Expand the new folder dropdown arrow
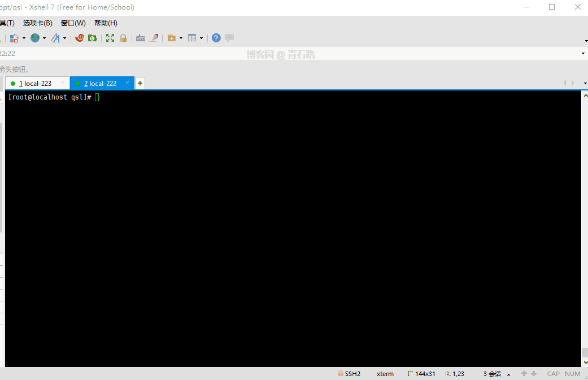Viewport: 588px width, 380px height. [181, 38]
